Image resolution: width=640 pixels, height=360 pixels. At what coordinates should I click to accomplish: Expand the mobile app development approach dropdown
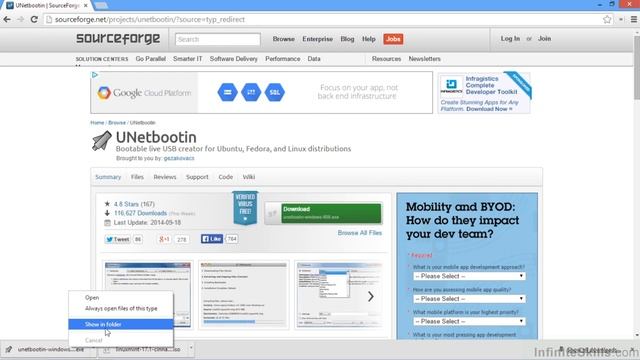tap(469, 276)
